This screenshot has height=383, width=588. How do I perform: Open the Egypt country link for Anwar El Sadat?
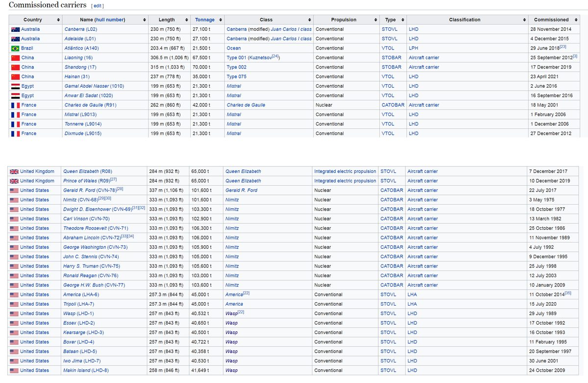click(27, 96)
